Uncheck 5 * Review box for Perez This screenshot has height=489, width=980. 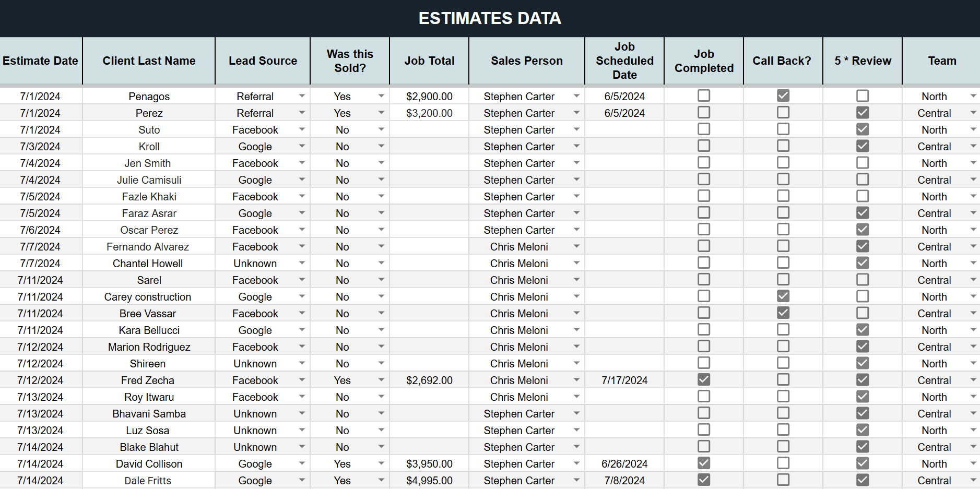click(863, 112)
